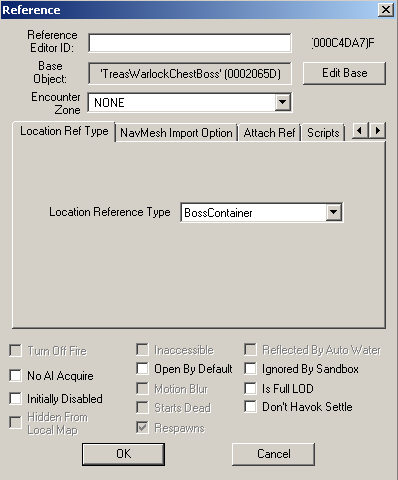Confirm with the OK button
This screenshot has height=480, width=398.
click(x=123, y=454)
